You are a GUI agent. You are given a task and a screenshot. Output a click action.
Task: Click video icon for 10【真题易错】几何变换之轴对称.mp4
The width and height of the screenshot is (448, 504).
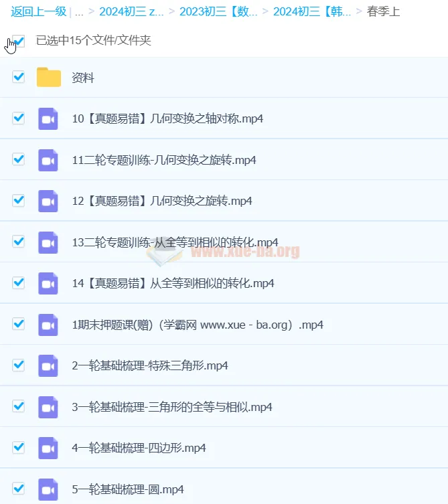[48, 118]
